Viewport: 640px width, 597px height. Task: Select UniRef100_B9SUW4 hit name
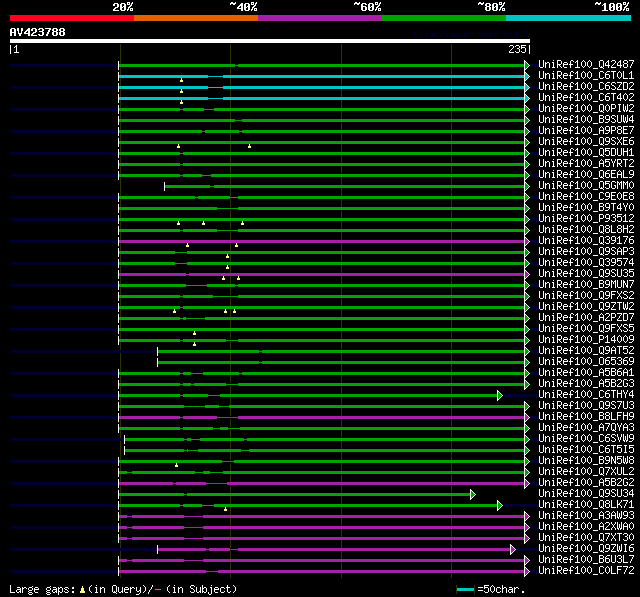pos(586,120)
